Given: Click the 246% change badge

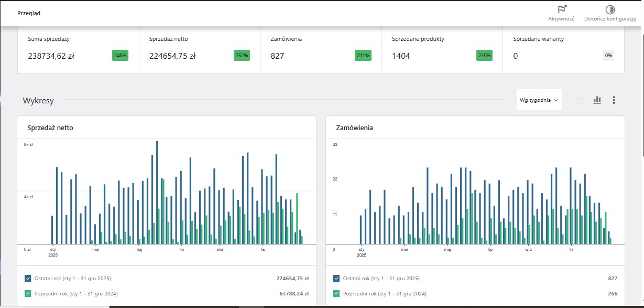Looking at the screenshot, I should point(120,55).
